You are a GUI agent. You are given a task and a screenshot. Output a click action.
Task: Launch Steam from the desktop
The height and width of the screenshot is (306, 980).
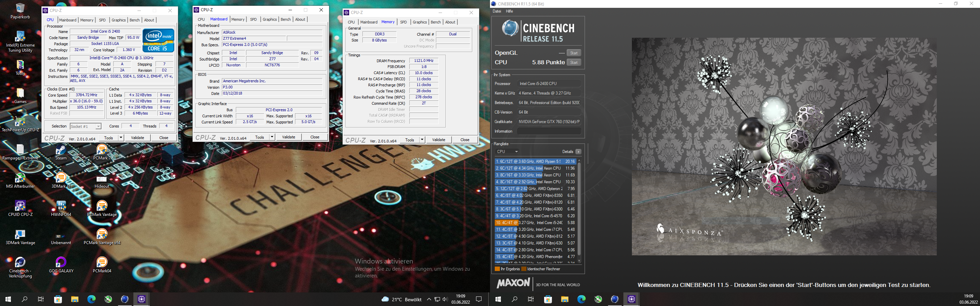coord(61,153)
